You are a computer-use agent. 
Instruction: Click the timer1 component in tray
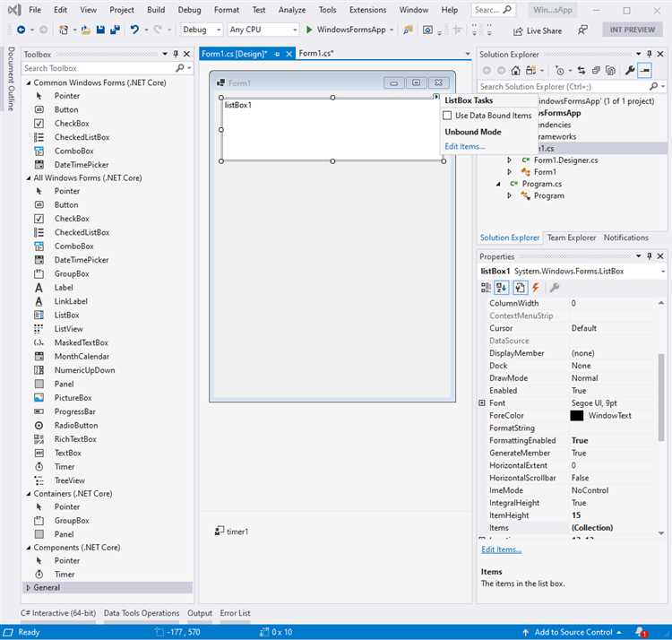click(232, 532)
